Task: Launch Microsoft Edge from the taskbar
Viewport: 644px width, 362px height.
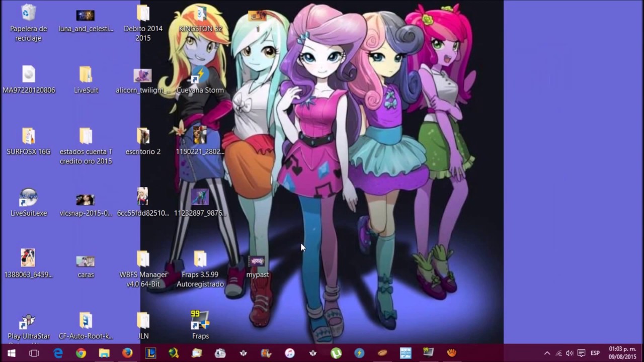Action: [58, 353]
